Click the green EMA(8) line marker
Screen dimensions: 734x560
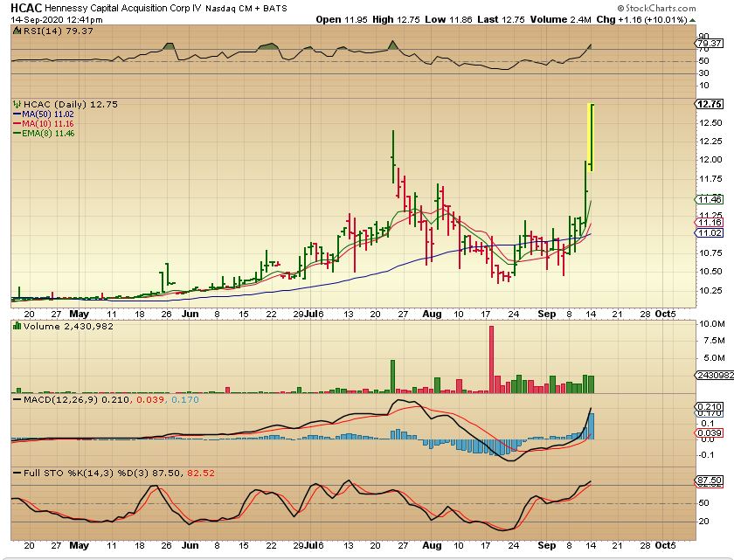[17, 134]
